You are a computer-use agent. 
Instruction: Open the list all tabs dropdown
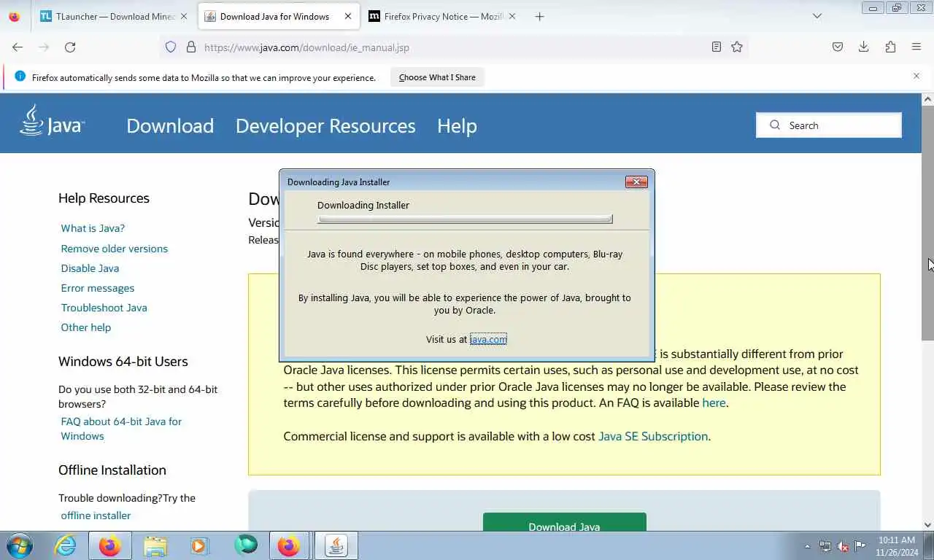[817, 16]
